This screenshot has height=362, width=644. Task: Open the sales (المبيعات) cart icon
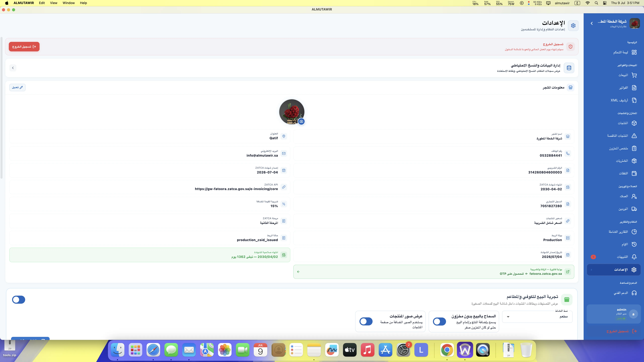(x=634, y=75)
